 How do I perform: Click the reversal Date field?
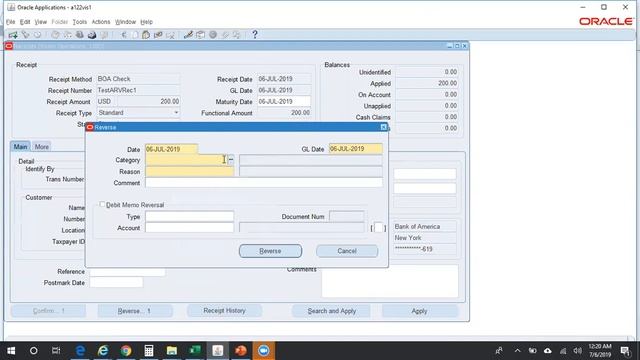(x=171, y=149)
